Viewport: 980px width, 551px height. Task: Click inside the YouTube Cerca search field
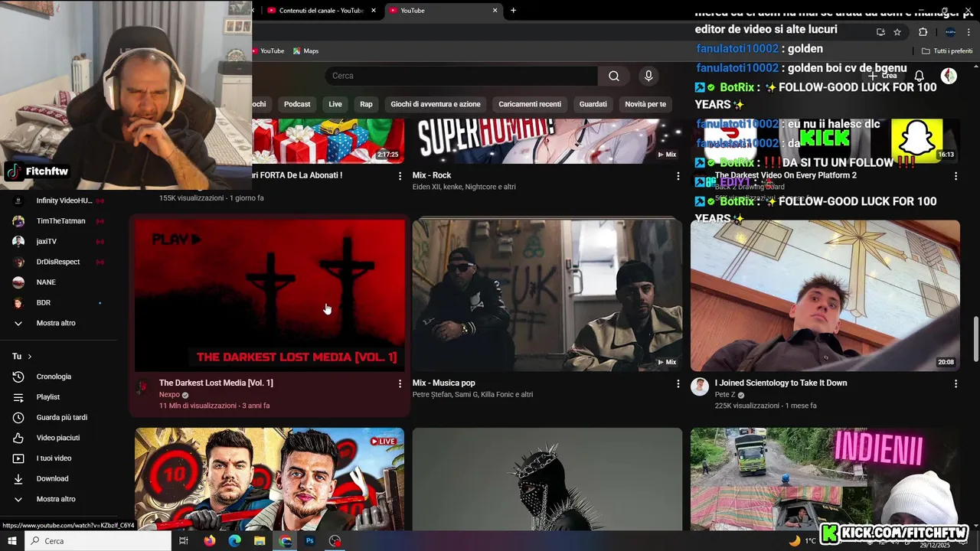coord(462,76)
